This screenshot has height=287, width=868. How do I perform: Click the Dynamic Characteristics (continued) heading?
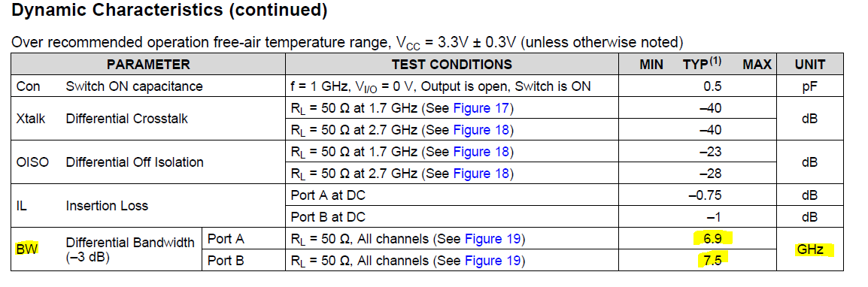[x=168, y=11]
